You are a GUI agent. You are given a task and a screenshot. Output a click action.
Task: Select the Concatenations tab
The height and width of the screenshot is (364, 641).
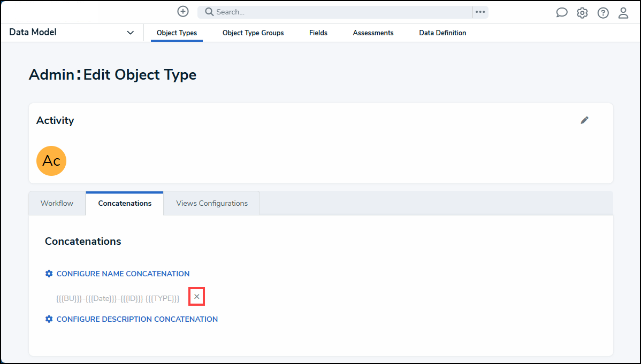point(125,203)
